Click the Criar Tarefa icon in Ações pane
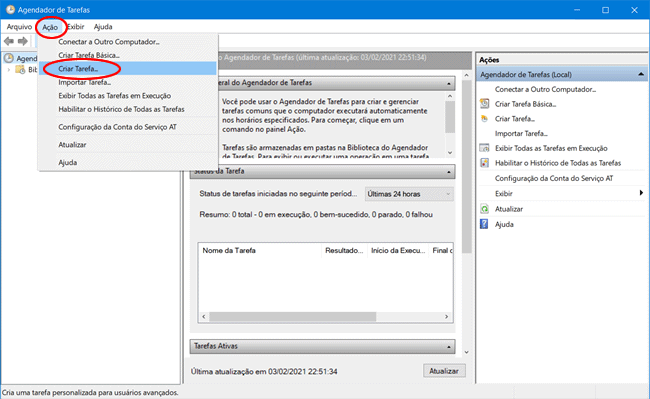The width and height of the screenshot is (650, 399). click(484, 118)
